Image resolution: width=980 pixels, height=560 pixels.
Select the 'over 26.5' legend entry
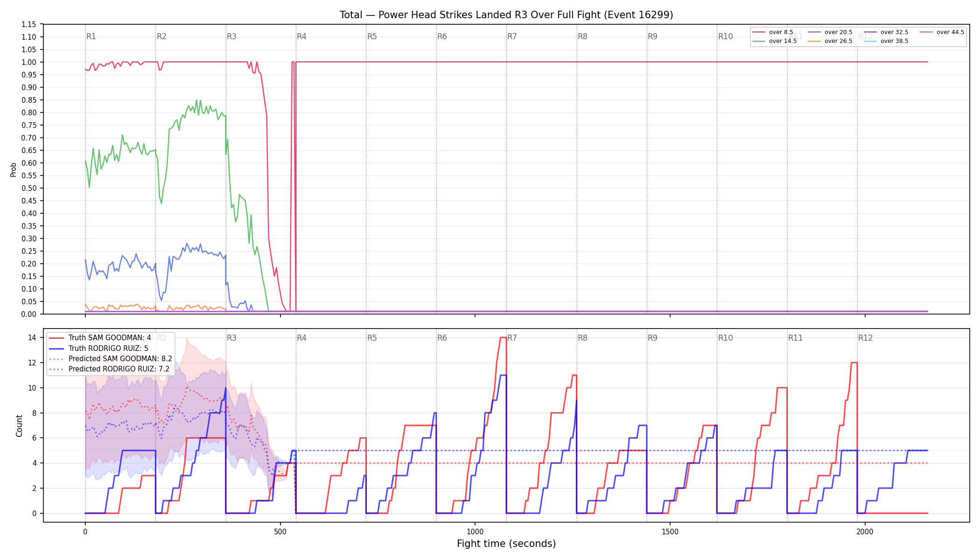pos(830,41)
